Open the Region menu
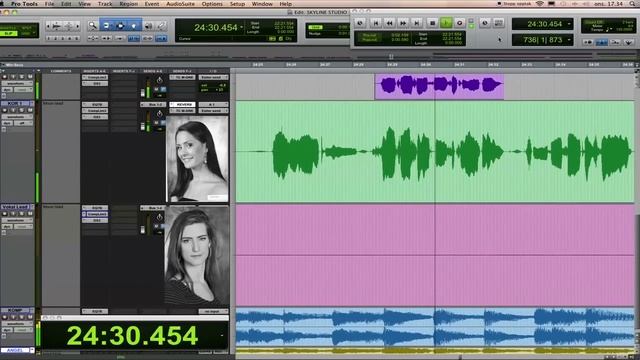The height and width of the screenshot is (360, 640). (129, 4)
